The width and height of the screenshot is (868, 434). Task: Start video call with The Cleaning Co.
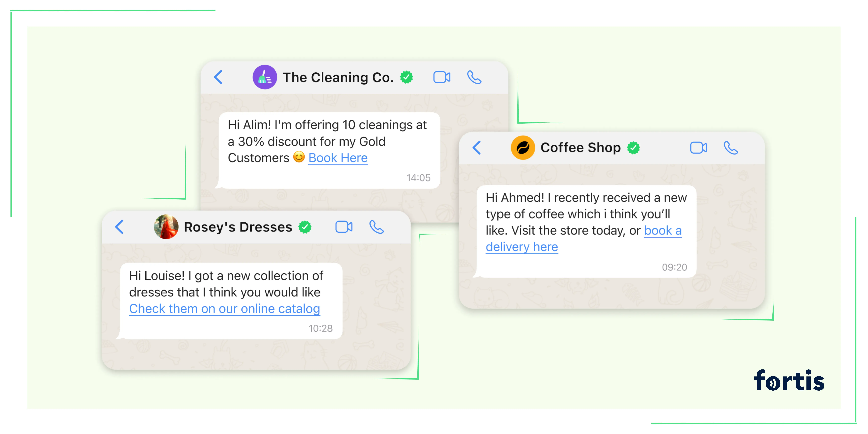coord(442,77)
